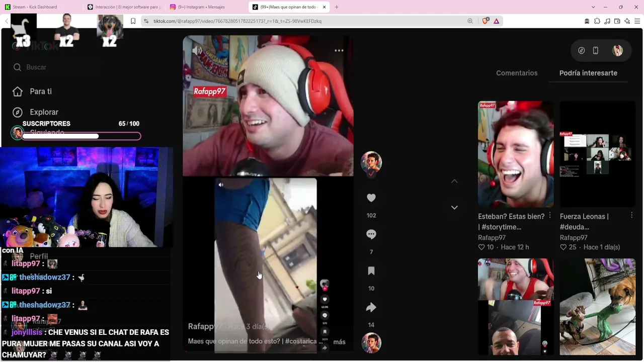644x362 pixels.
Task: Go to the Para ti feed
Action: tap(40, 92)
